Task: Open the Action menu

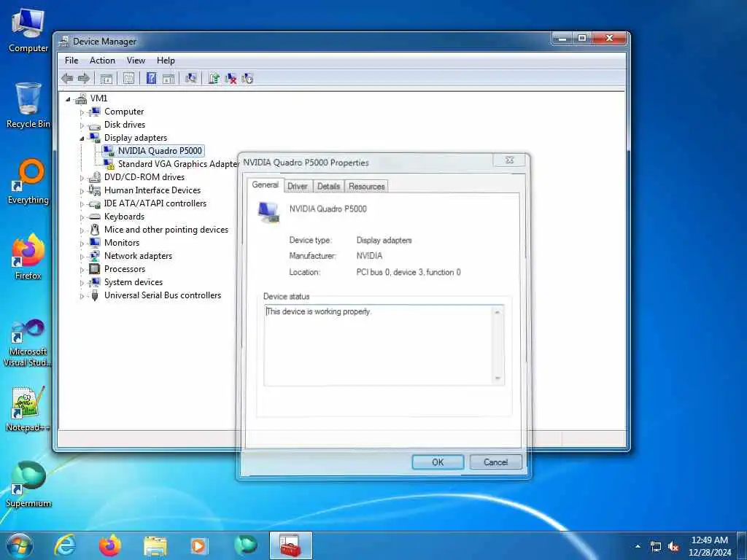Action: (102, 61)
